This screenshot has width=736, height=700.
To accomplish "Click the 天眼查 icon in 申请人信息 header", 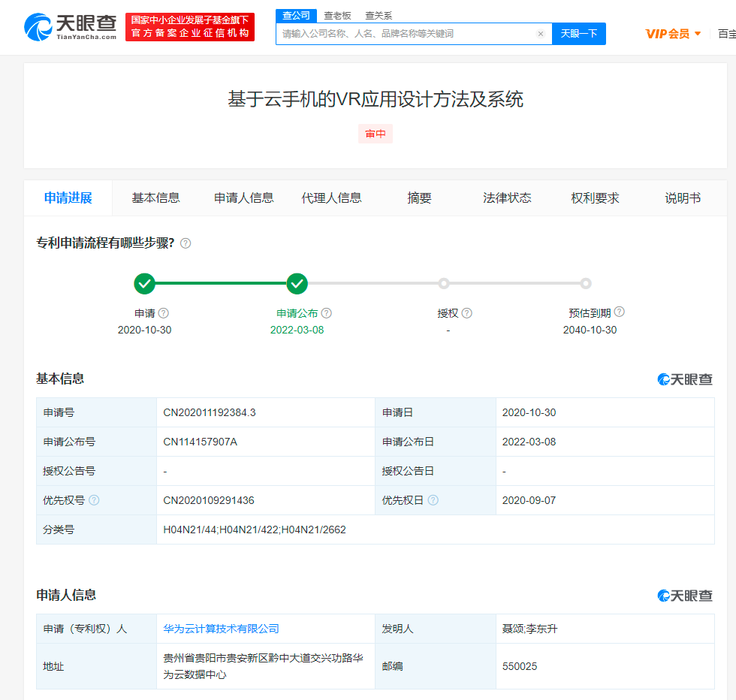I will (664, 595).
